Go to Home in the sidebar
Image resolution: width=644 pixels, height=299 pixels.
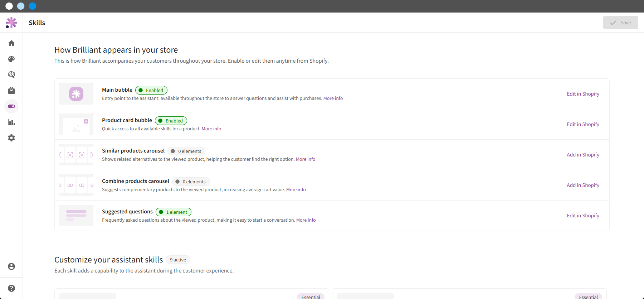tap(11, 43)
